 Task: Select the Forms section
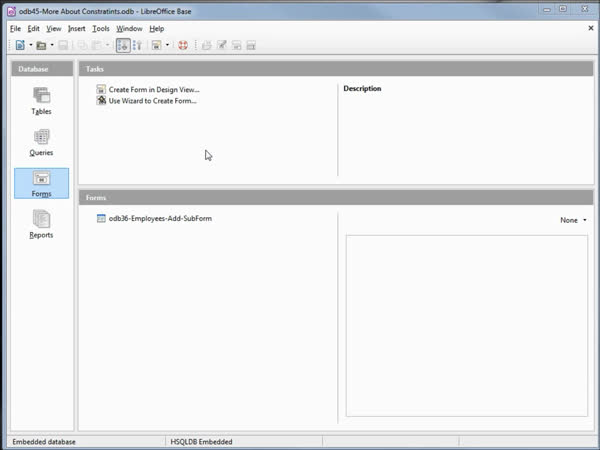coord(41,183)
